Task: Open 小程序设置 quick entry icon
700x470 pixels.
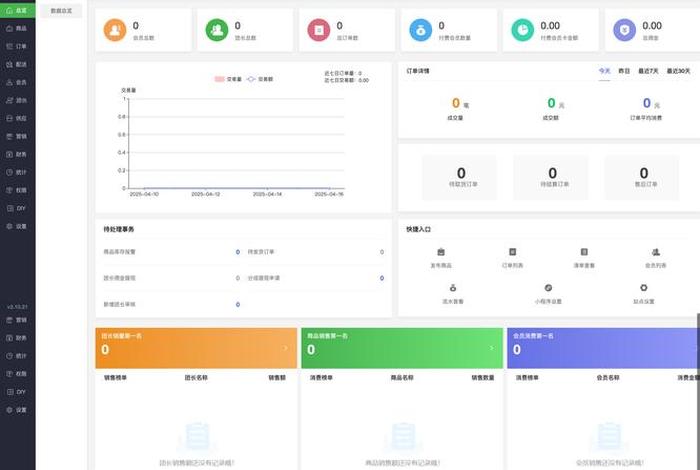Action: 548,288
